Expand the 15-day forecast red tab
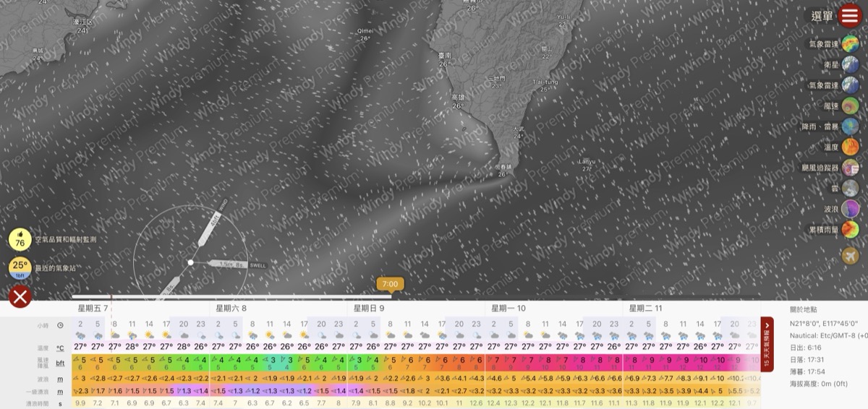The width and height of the screenshot is (868, 409). [767, 345]
